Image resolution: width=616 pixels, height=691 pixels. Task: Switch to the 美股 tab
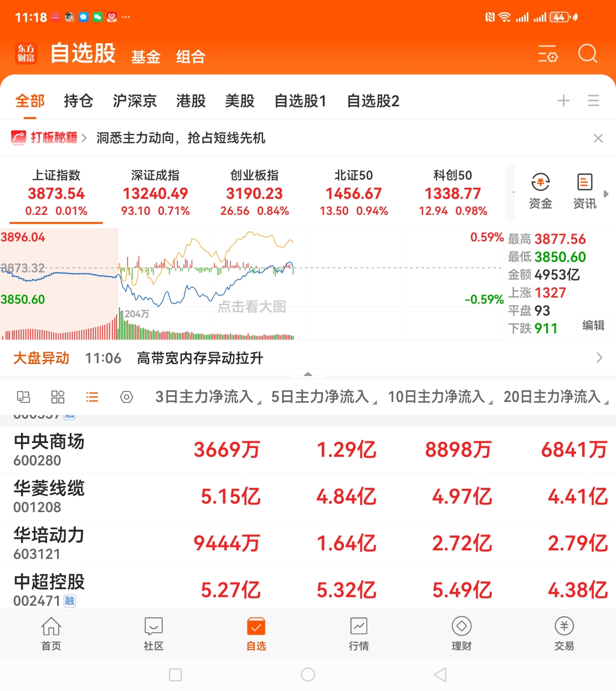[240, 101]
